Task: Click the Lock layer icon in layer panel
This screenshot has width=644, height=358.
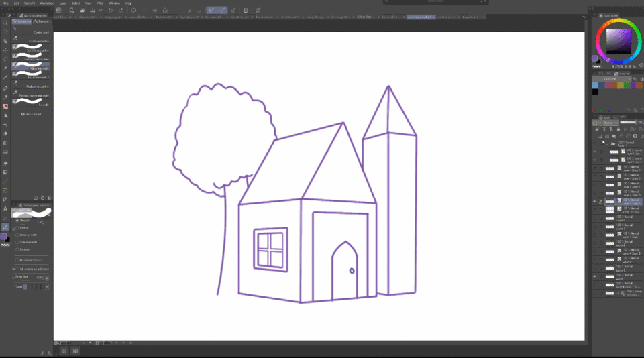Action: tap(619, 129)
